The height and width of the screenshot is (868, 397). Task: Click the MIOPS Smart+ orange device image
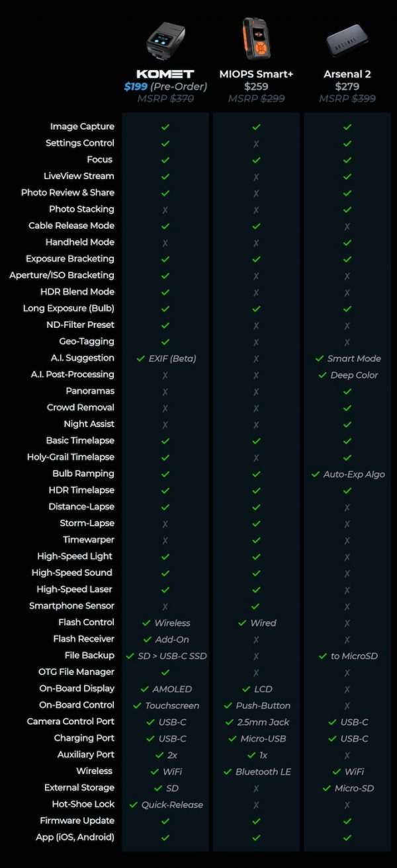256,38
